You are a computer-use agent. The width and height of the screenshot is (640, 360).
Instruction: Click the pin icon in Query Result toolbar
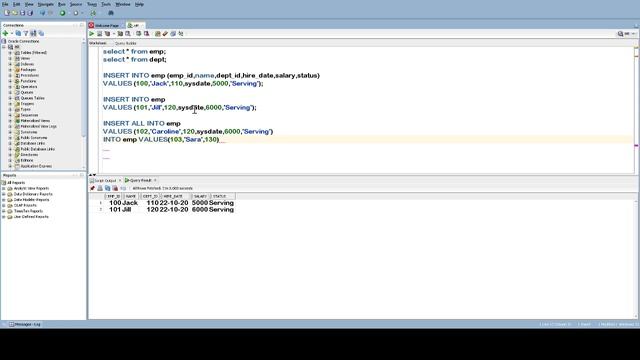click(x=92, y=188)
